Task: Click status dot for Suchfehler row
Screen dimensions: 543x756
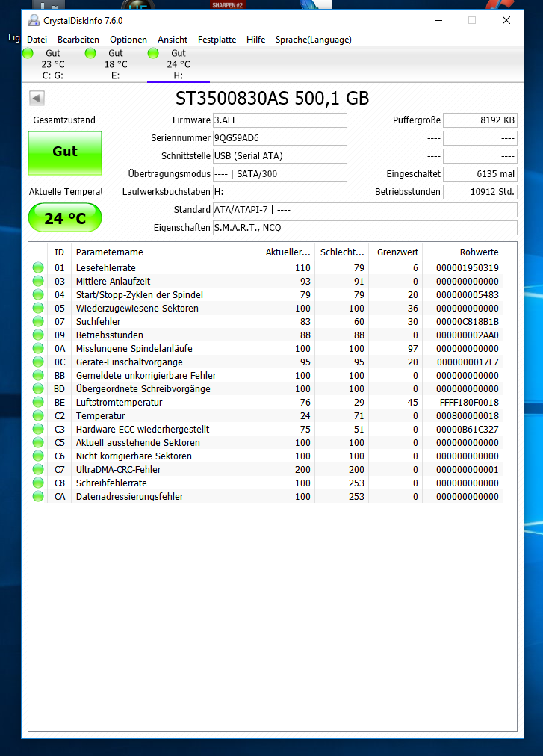Action: pos(38,321)
